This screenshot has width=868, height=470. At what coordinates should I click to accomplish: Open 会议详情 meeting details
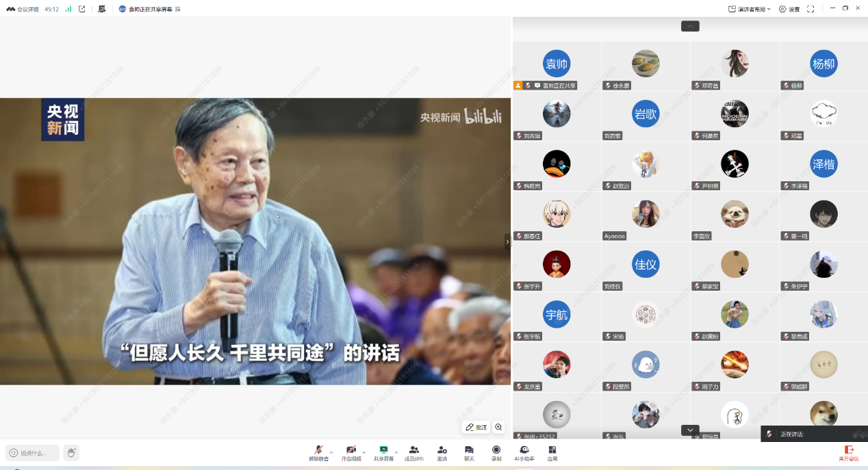point(23,9)
